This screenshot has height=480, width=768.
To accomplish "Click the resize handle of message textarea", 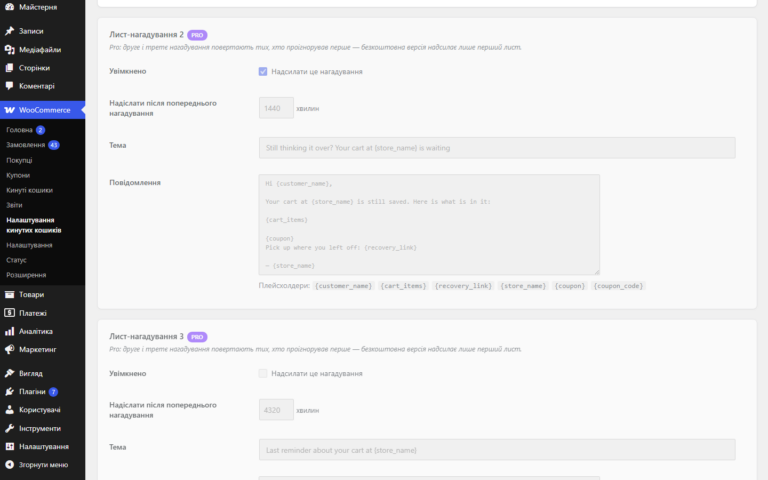I will (597, 271).
